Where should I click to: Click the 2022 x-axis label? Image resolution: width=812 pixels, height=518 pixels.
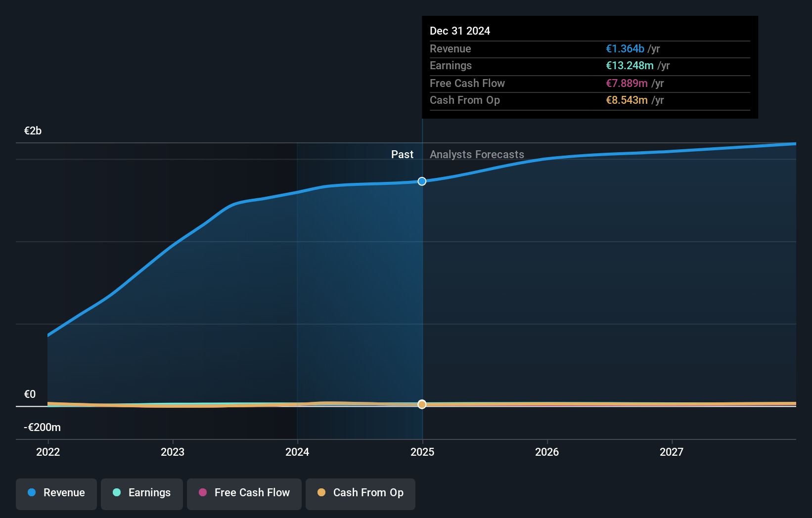click(x=48, y=452)
